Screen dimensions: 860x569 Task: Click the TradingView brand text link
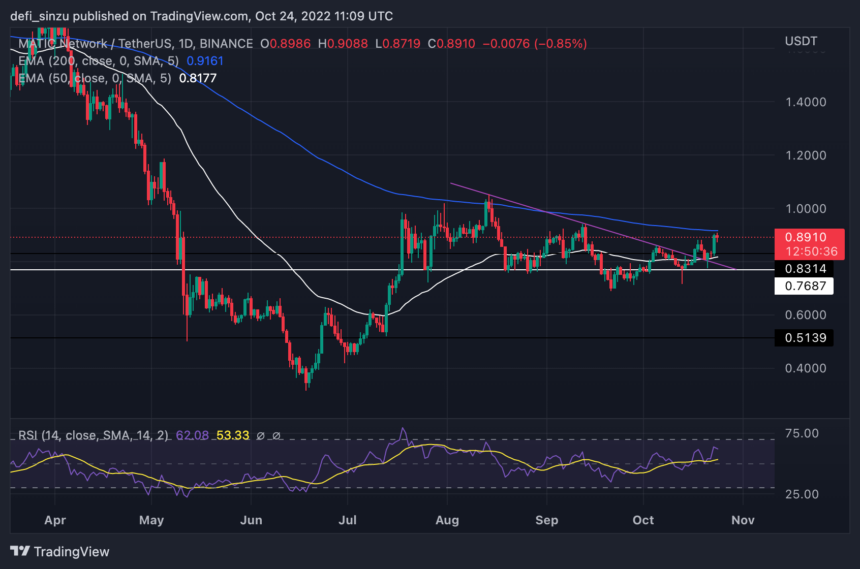[72, 551]
